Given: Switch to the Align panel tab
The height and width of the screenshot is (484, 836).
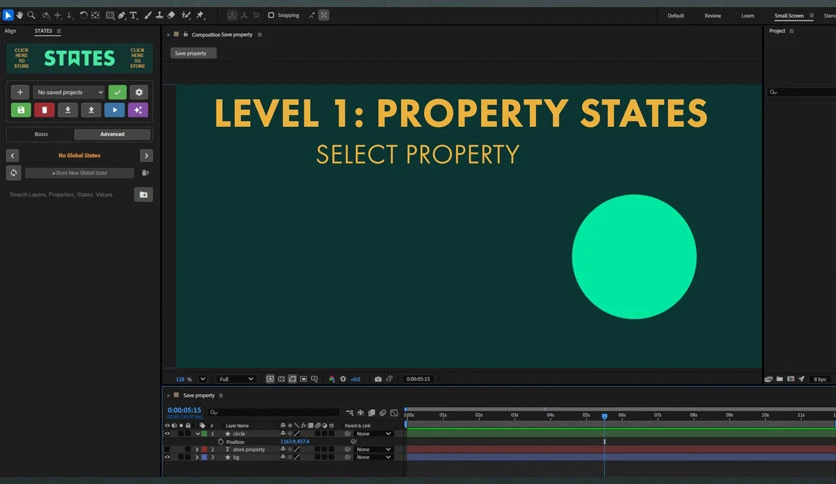Looking at the screenshot, I should tap(10, 31).
